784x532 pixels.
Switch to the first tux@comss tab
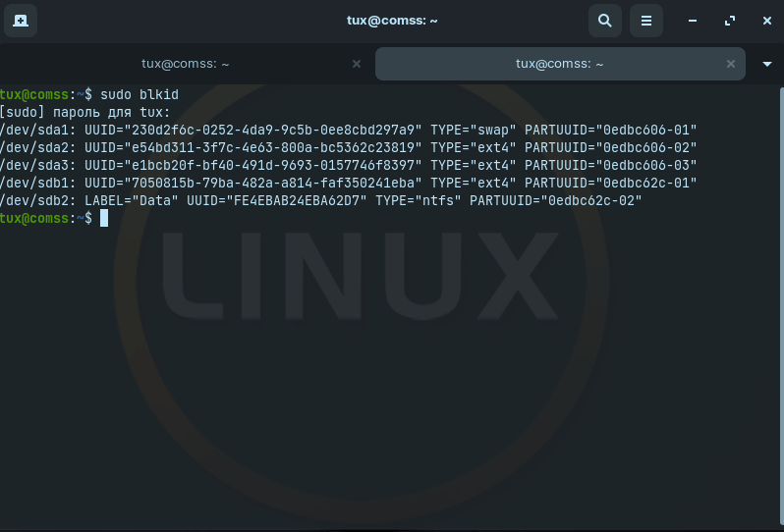(x=185, y=64)
